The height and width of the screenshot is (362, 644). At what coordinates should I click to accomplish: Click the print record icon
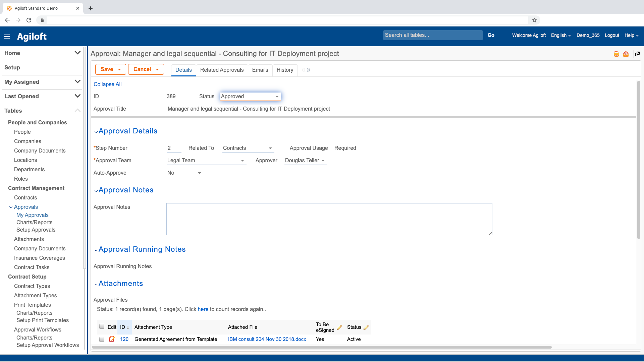[616, 54]
